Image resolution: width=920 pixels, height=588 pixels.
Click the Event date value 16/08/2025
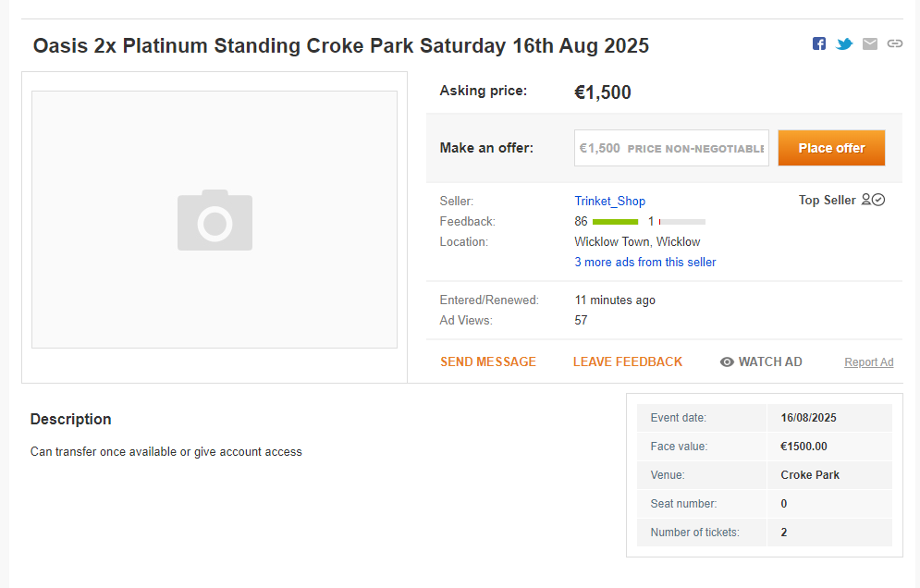808,418
